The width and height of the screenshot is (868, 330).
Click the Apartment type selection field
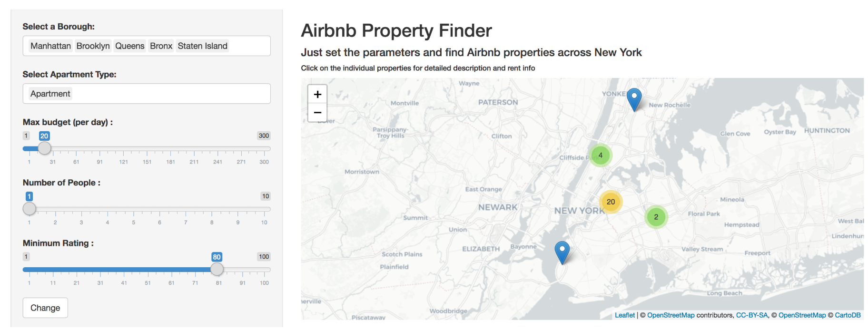pyautogui.click(x=147, y=94)
